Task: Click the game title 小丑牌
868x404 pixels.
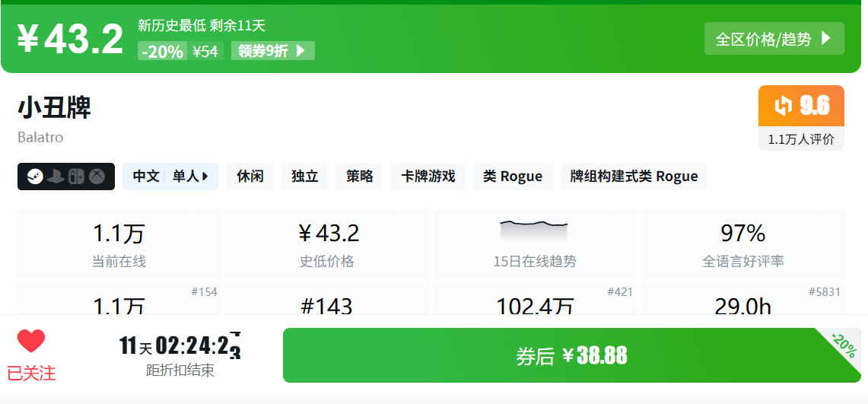Action: click(x=54, y=107)
